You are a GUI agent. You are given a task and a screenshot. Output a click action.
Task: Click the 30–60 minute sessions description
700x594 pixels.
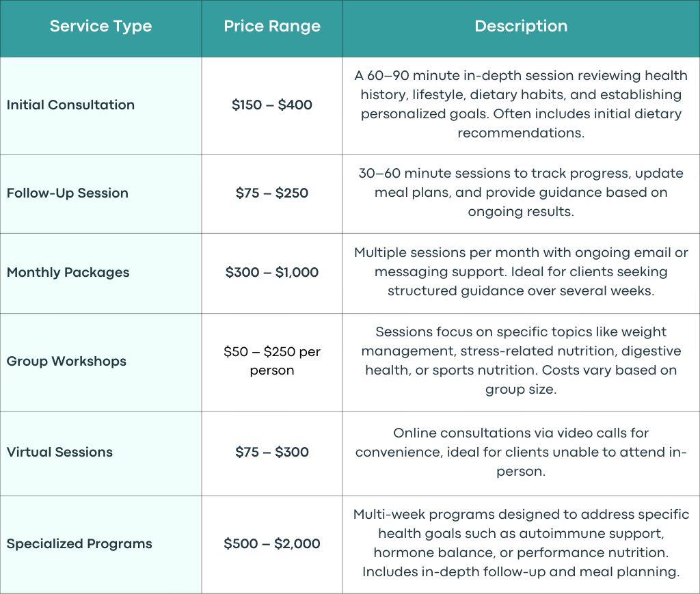click(521, 192)
